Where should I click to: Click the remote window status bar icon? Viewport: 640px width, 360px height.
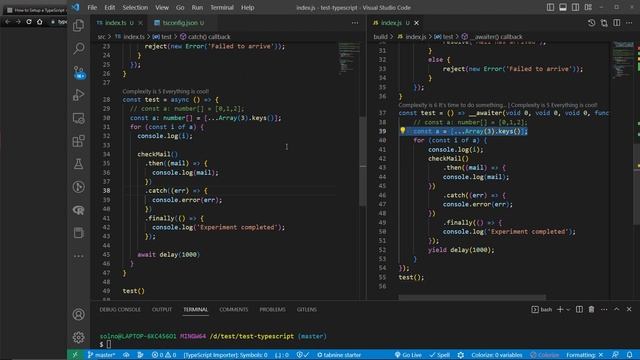click(75, 355)
